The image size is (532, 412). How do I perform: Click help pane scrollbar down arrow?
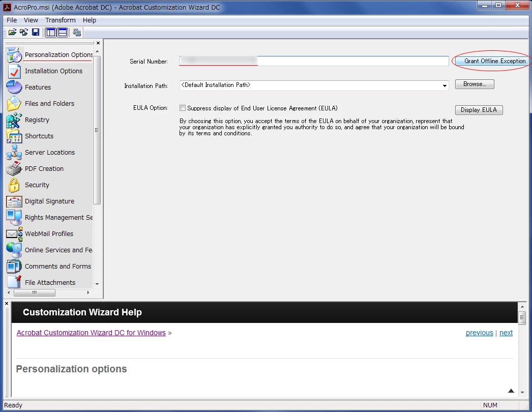click(x=522, y=392)
